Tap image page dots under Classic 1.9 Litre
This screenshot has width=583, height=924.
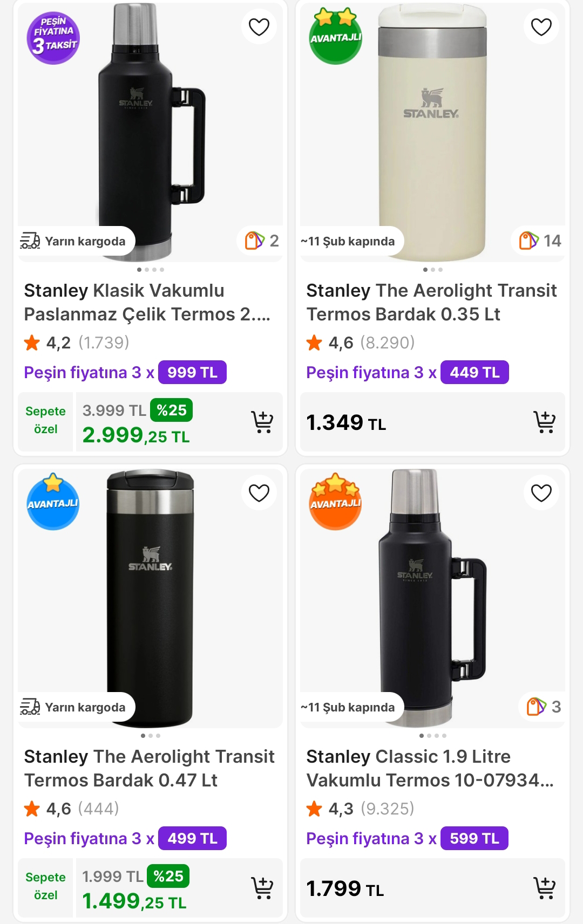(432, 736)
